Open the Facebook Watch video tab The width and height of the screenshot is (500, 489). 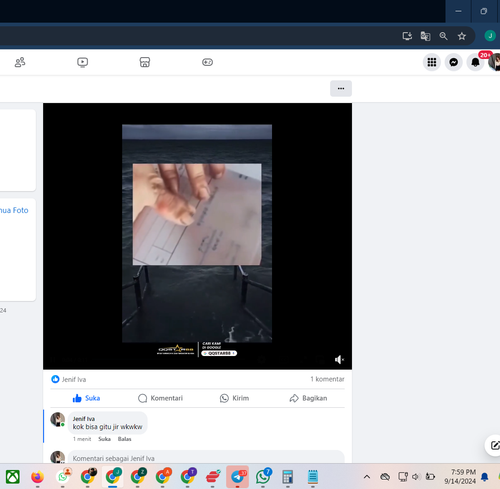82,62
